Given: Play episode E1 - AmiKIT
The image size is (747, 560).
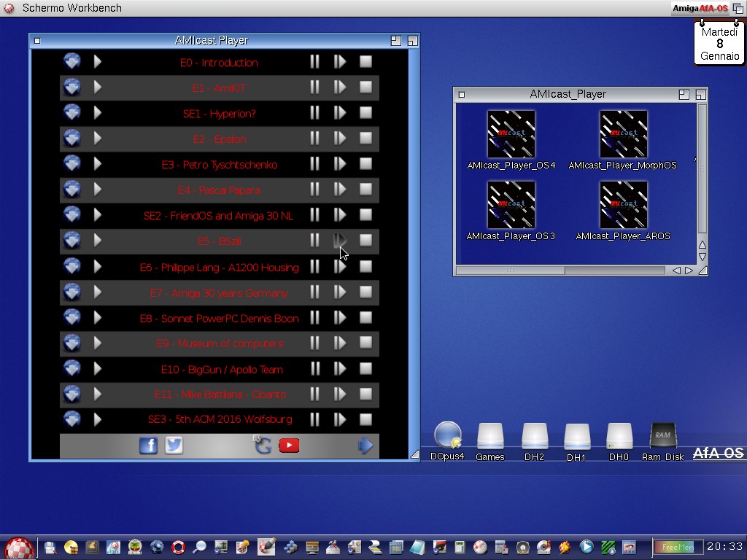Looking at the screenshot, I should tap(98, 87).
